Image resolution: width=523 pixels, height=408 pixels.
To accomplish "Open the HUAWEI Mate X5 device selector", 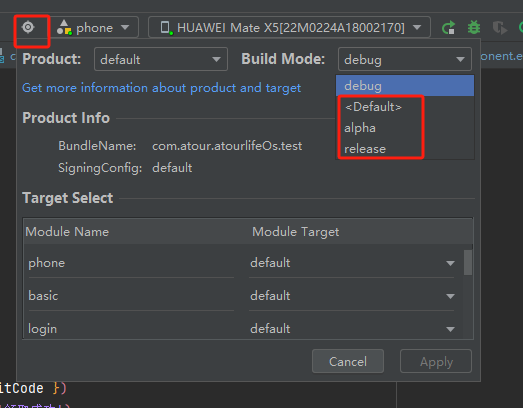I will 289,27.
